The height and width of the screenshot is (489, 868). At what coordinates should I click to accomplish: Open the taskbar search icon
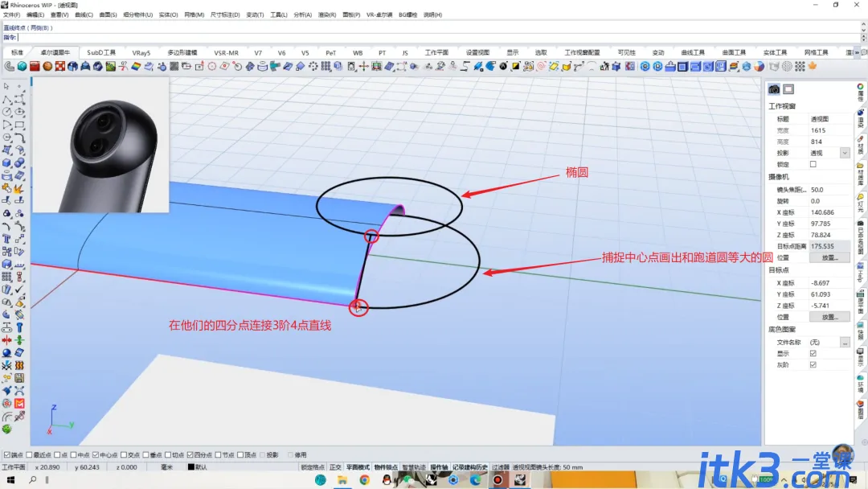[x=33, y=479]
